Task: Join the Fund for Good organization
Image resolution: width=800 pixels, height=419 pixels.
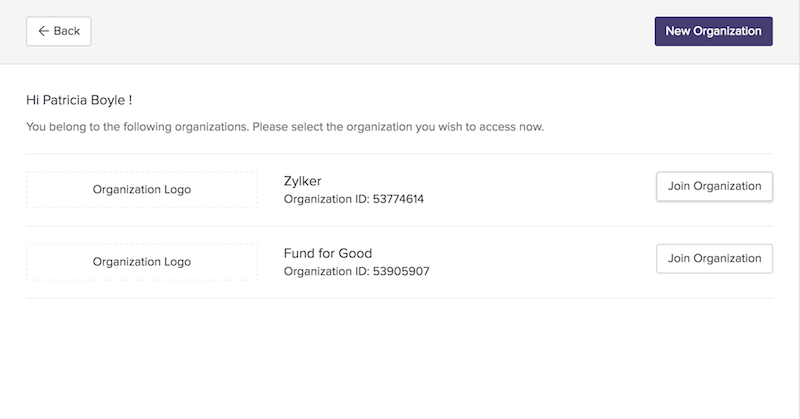Action: click(714, 258)
